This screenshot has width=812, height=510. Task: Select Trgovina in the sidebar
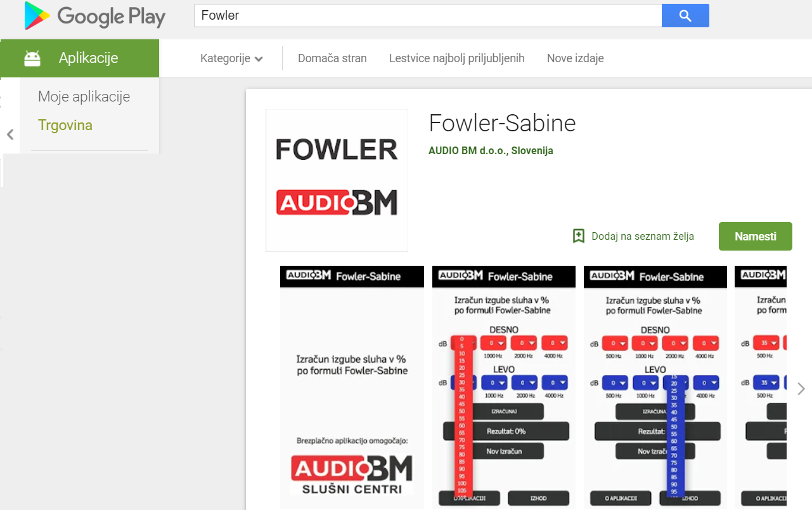(65, 125)
